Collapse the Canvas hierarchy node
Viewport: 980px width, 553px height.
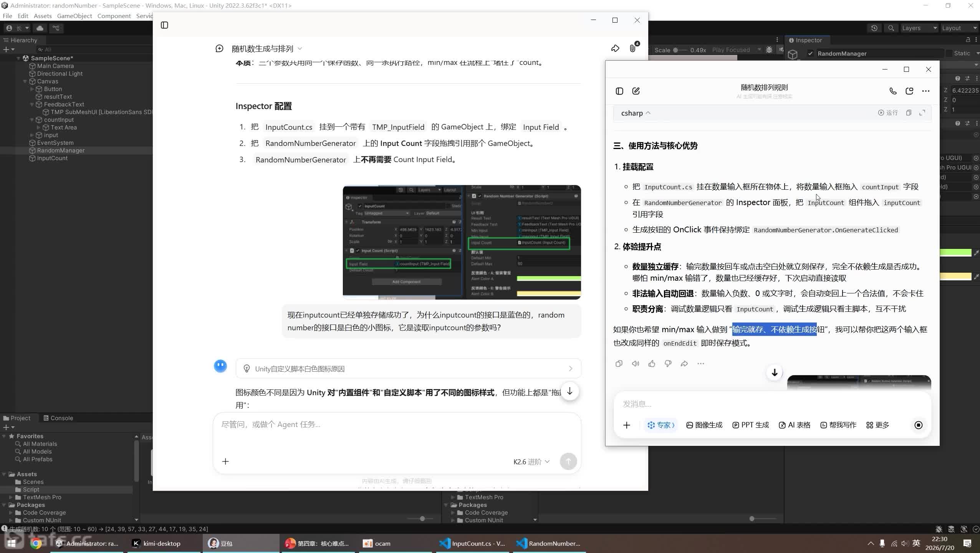25,81
